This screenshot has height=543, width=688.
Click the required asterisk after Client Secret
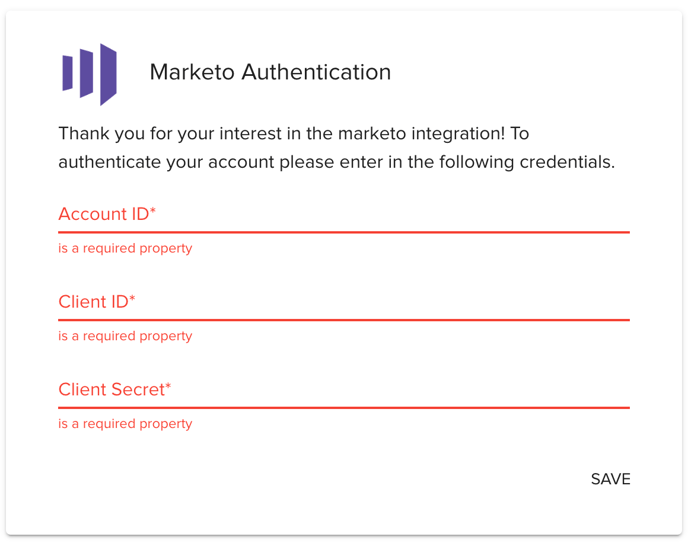(168, 387)
